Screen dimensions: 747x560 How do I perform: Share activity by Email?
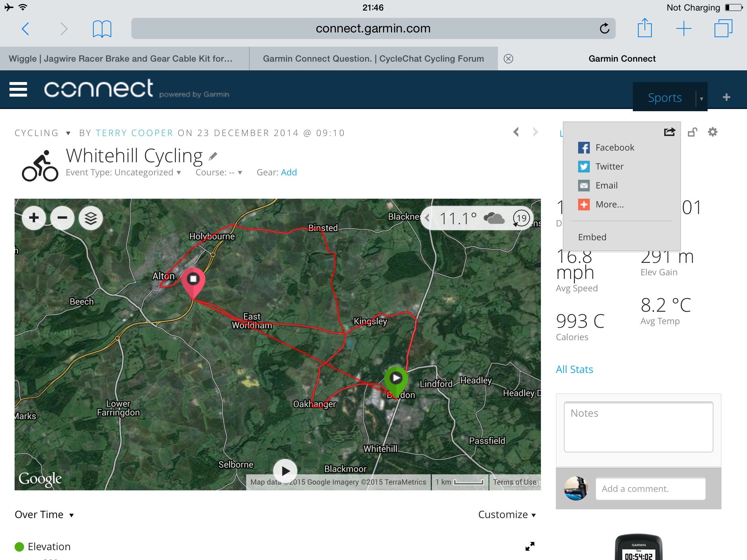click(x=598, y=185)
